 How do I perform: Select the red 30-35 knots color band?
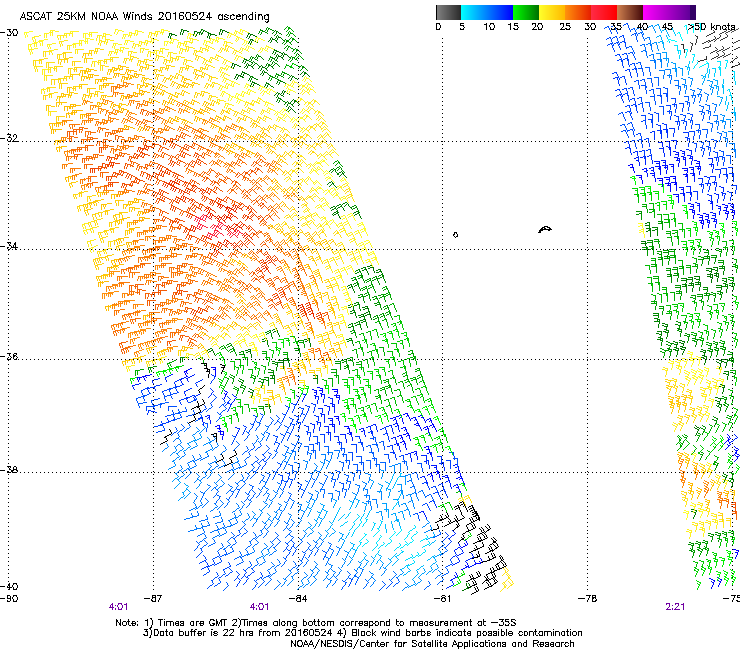604,12
